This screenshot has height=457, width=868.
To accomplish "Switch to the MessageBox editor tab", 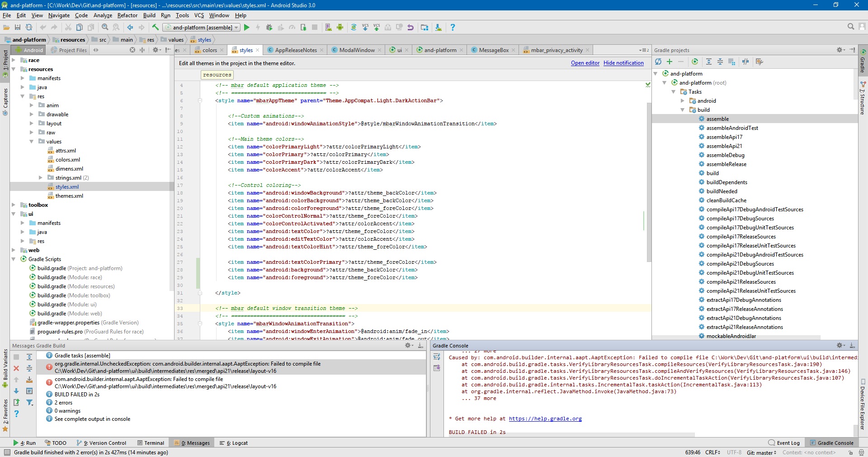I will click(x=493, y=50).
